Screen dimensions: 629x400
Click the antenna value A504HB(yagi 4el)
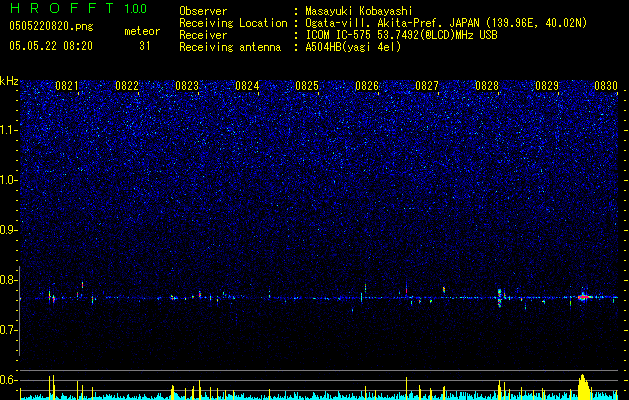tap(353, 47)
